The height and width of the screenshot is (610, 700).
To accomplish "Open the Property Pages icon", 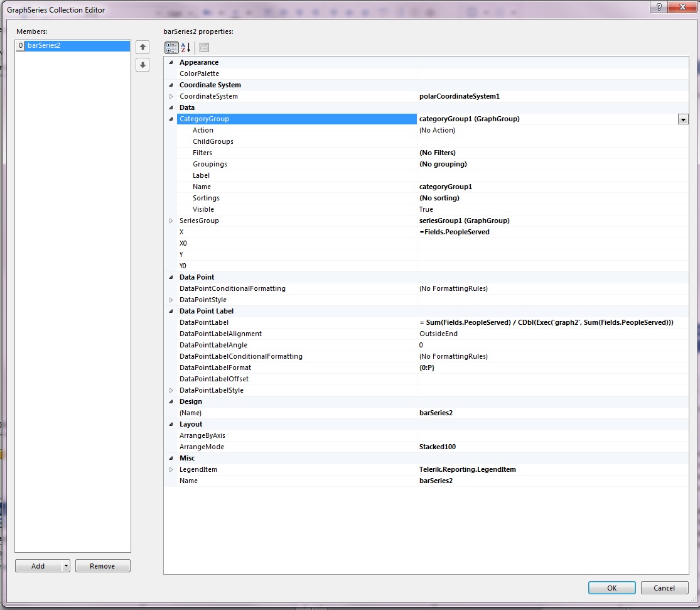I will [x=204, y=47].
